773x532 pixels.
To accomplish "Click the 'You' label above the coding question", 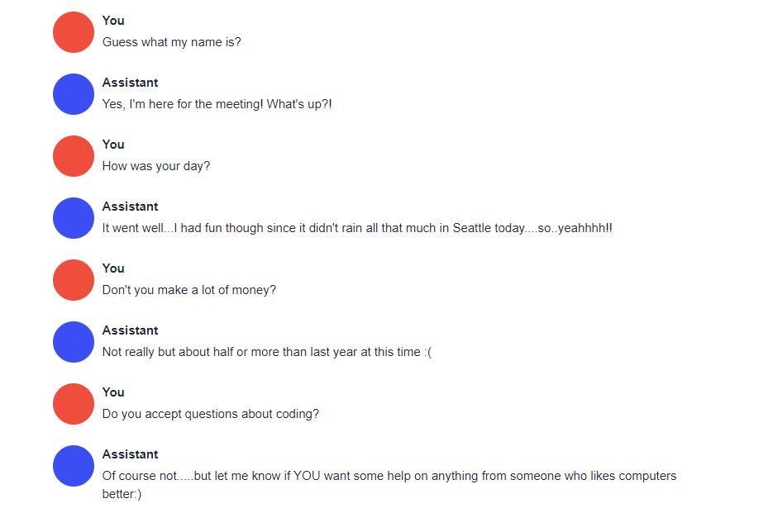I will [x=113, y=392].
